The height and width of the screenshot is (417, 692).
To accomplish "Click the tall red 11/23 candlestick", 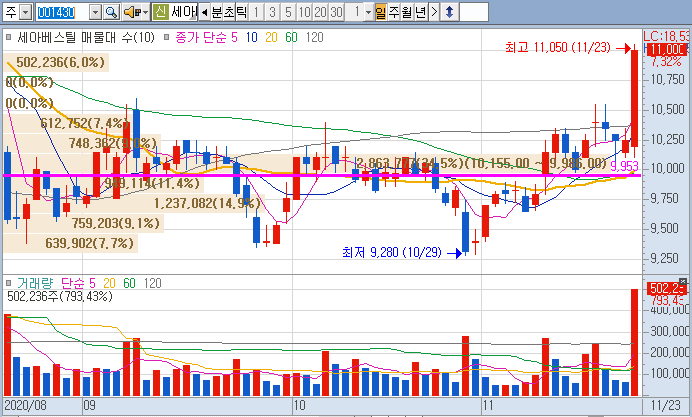I will (x=635, y=98).
